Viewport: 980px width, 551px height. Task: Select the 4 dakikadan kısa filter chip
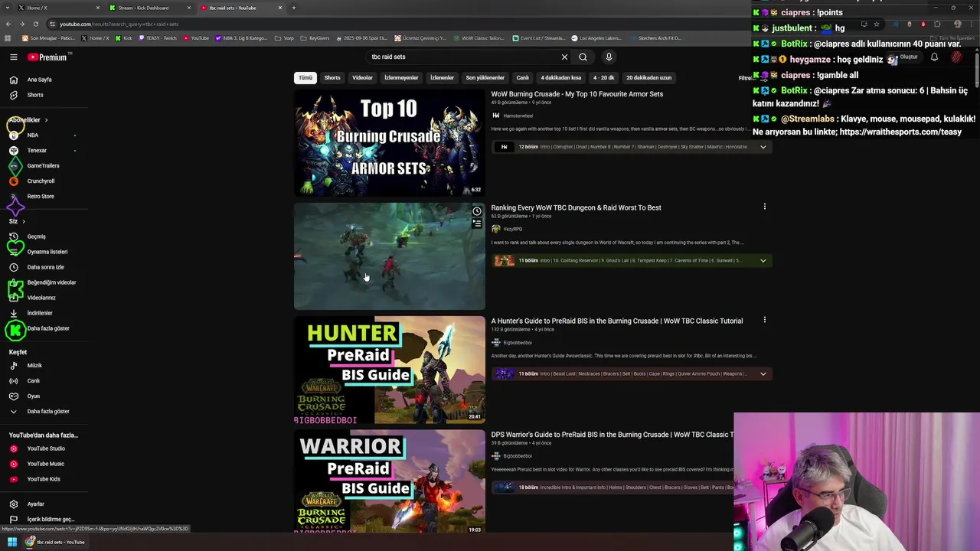click(x=560, y=77)
